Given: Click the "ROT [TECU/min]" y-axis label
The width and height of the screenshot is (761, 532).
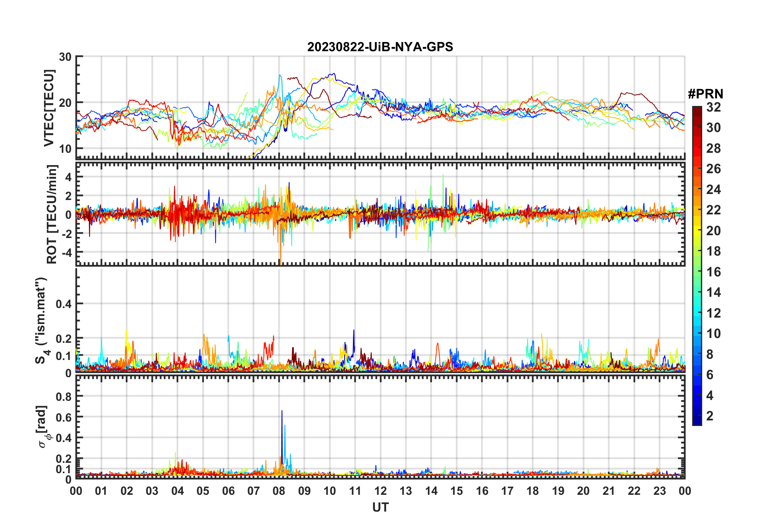Looking at the screenshot, I should pyautogui.click(x=52, y=214).
